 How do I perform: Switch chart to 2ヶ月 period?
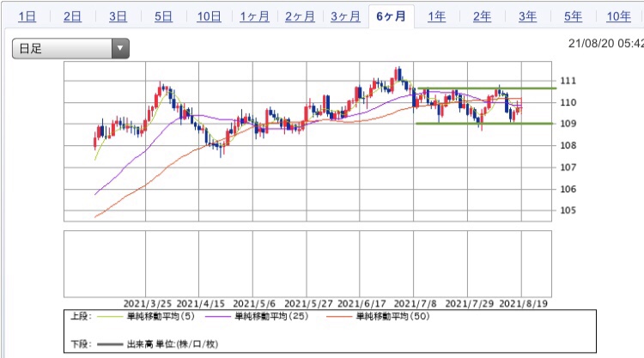pos(300,16)
